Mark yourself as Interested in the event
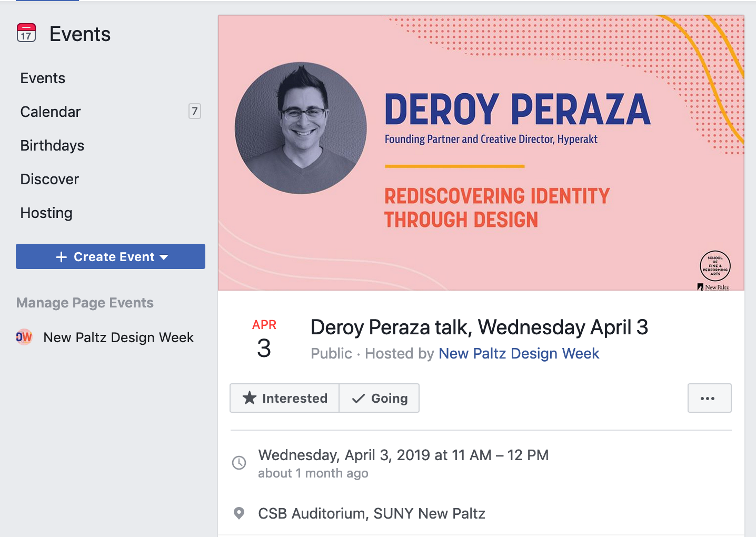Image resolution: width=756 pixels, height=537 pixels. pyautogui.click(x=285, y=398)
